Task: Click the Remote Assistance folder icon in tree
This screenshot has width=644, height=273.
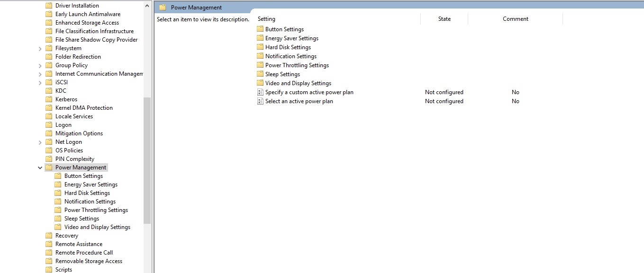Action: pos(49,244)
